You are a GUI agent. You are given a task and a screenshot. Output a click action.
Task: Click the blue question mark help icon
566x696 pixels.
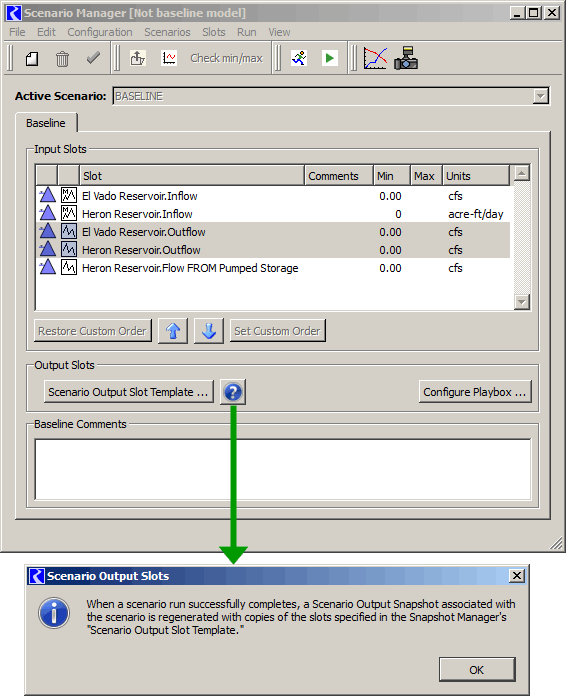[x=233, y=392]
